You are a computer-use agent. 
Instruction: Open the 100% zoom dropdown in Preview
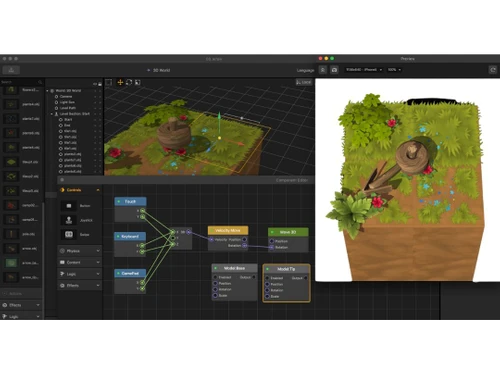(394, 70)
